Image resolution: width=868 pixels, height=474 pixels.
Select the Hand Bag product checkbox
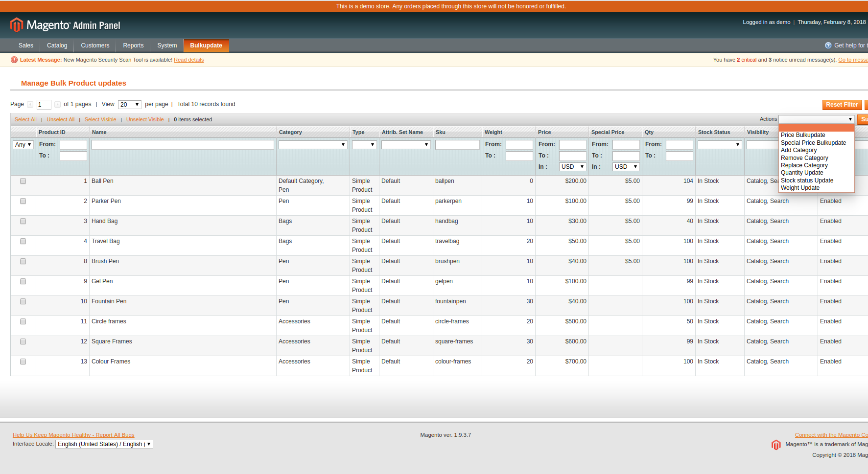[x=23, y=221]
